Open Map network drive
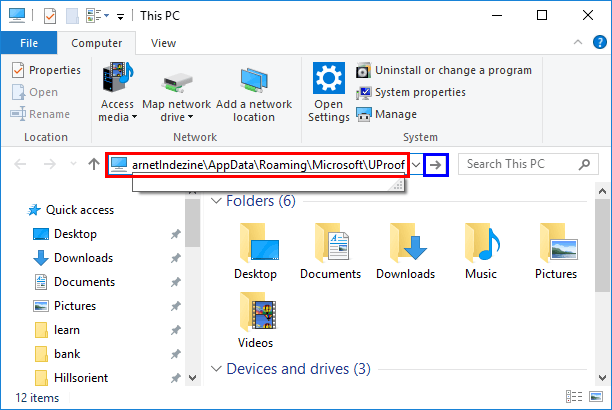The height and width of the screenshot is (410, 612). [176, 93]
